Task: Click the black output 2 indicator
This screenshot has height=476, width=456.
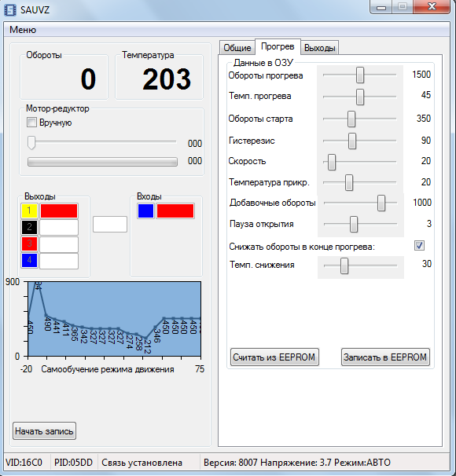Action: 29,227
